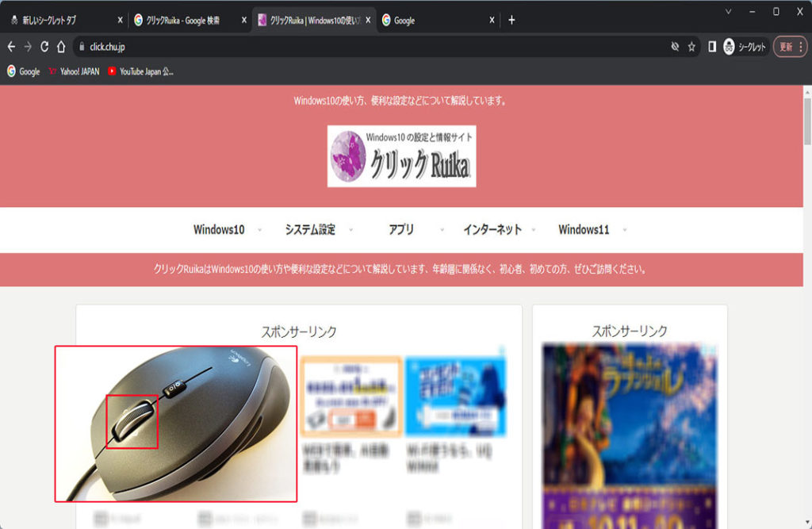This screenshot has height=529, width=812.
Task: Bookmark this page with the star icon
Action: [691, 47]
